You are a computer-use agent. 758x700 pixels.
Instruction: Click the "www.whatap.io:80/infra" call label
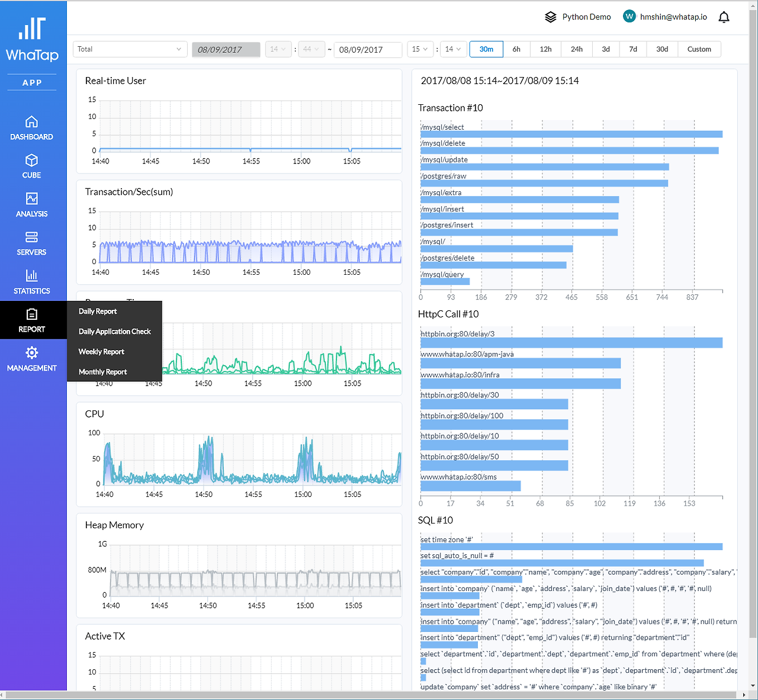[x=460, y=375]
